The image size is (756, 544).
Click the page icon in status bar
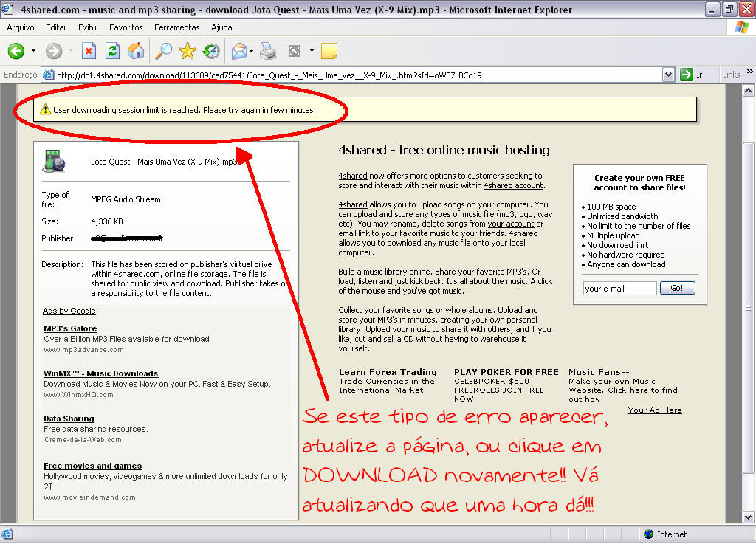(7, 534)
